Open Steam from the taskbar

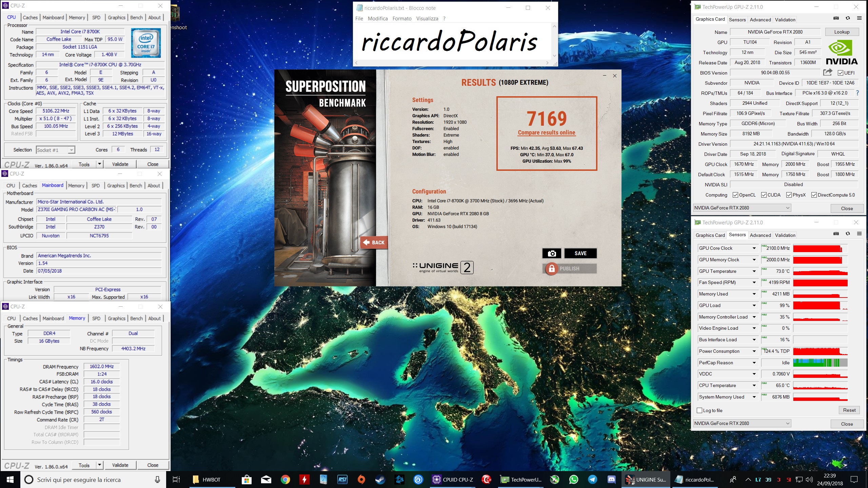[380, 480]
